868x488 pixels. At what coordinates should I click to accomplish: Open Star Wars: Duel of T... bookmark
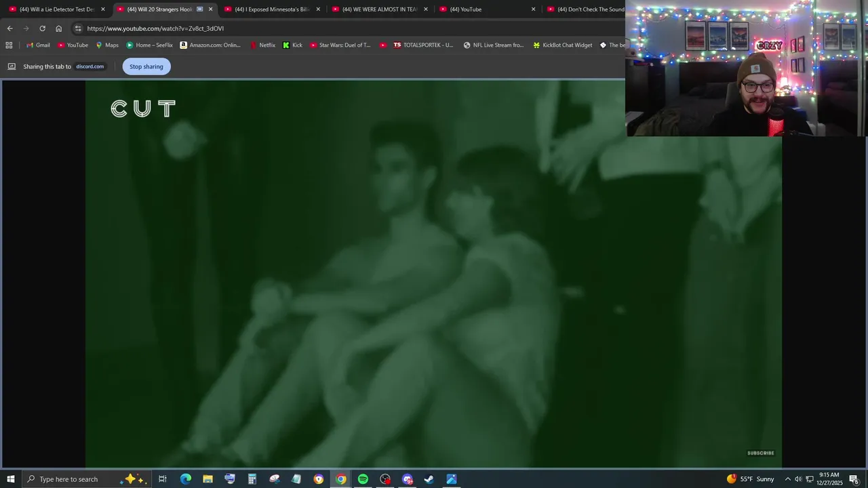pos(340,45)
